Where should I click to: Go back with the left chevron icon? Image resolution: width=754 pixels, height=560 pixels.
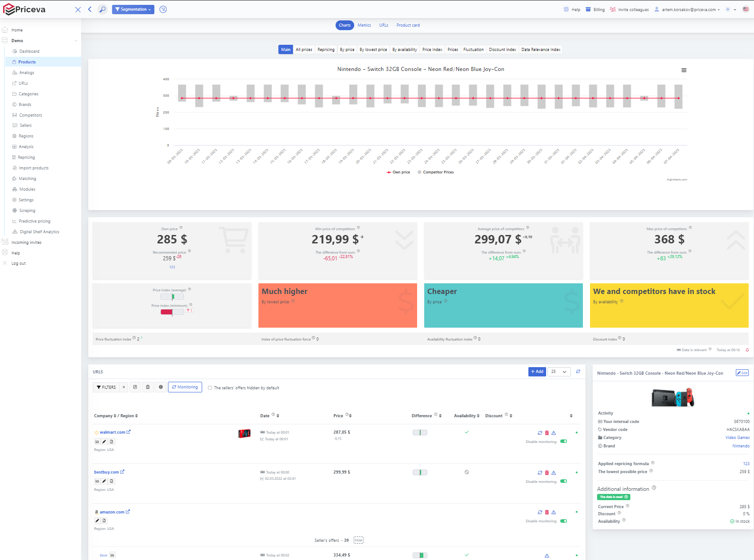(90, 9)
